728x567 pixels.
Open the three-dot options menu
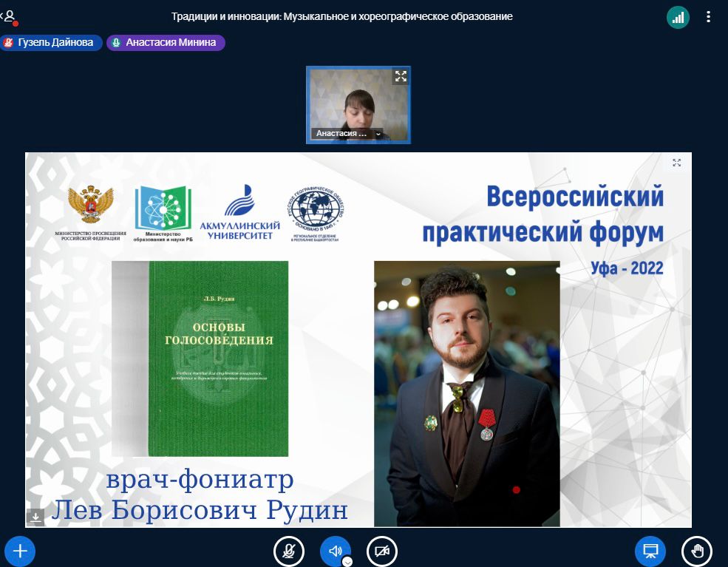tap(710, 17)
